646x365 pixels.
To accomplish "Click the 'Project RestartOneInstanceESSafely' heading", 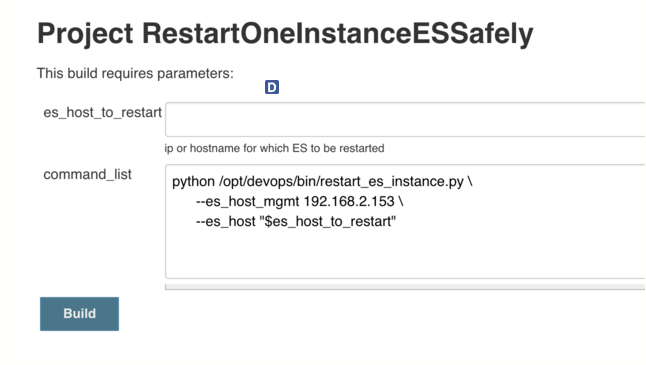I will pyautogui.click(x=285, y=34).
